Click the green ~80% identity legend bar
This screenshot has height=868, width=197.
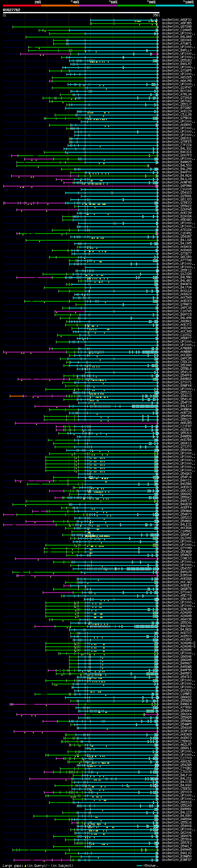[136, 6]
